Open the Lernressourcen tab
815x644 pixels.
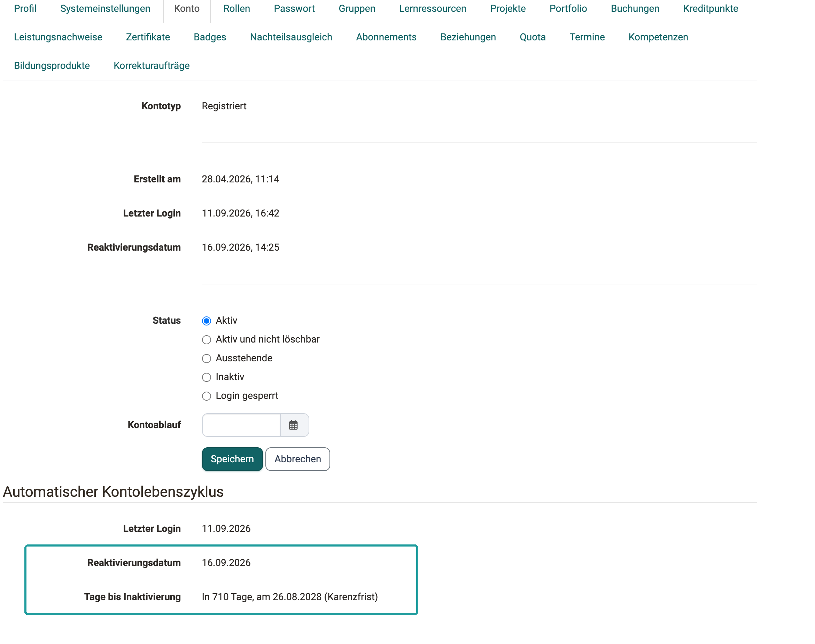pos(433,9)
